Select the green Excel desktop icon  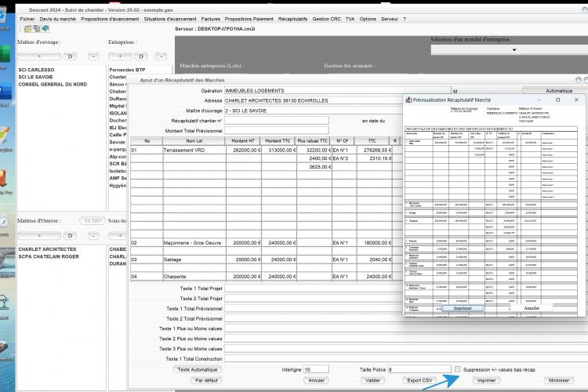coord(5,53)
